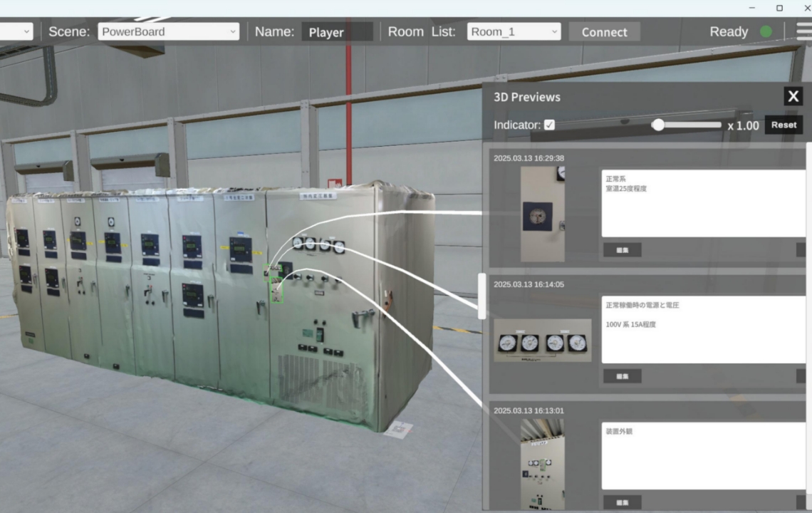The image size is (812, 513).
Task: Click the scale slider handle
Action: pos(658,125)
